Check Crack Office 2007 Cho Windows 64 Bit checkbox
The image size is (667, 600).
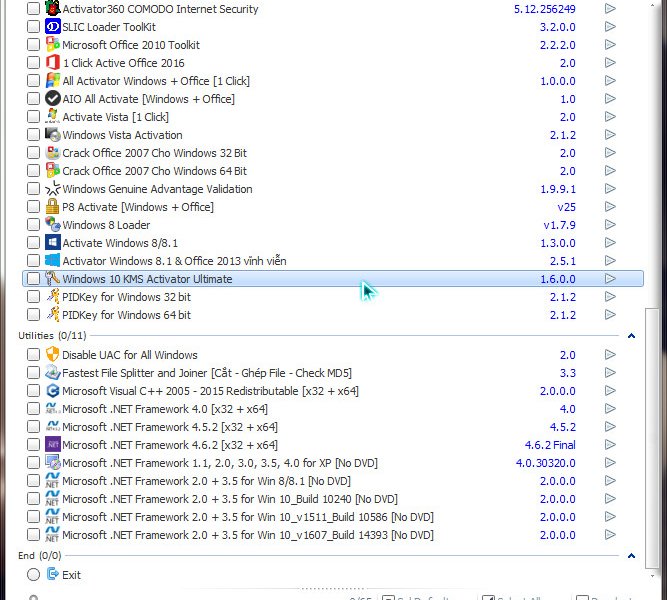pos(33,171)
